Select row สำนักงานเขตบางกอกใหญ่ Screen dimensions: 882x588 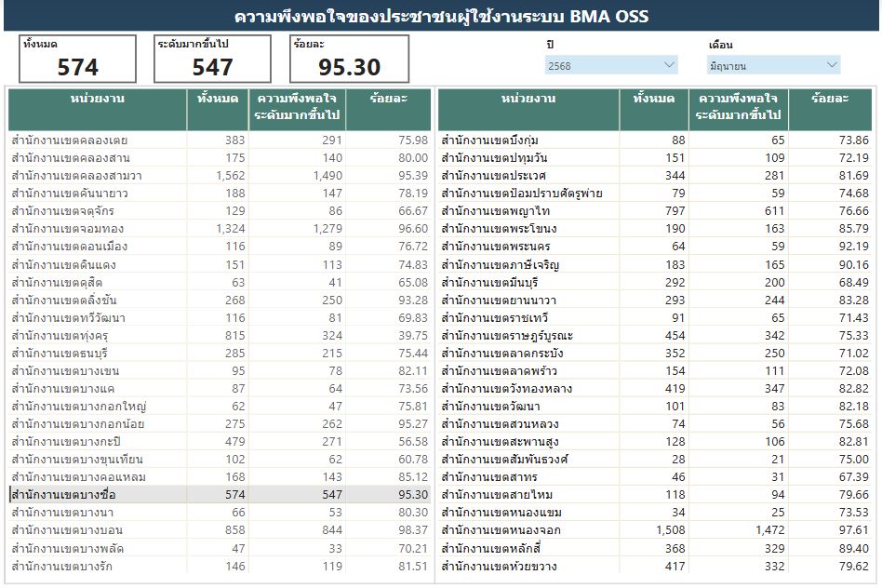pyautogui.click(x=220, y=407)
